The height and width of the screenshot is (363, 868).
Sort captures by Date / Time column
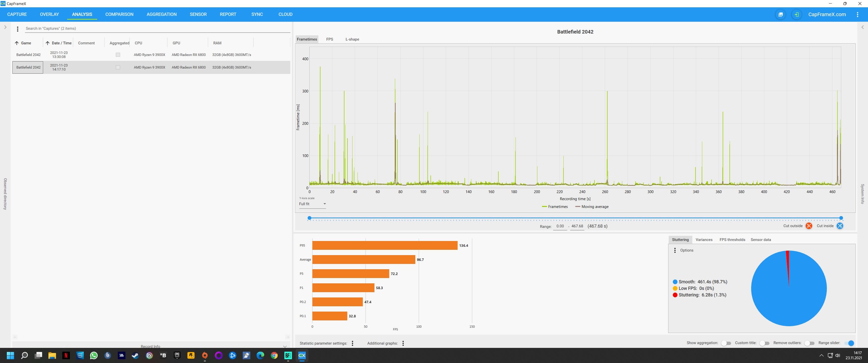coord(59,43)
